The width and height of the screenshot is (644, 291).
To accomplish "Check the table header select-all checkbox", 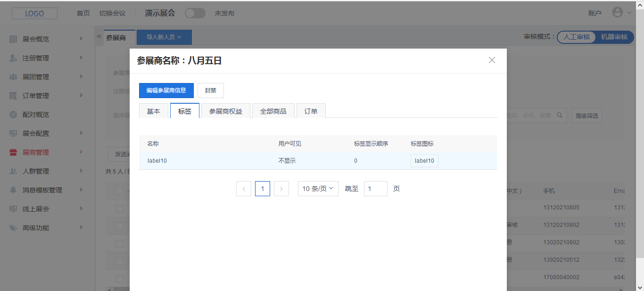I will coord(120,191).
